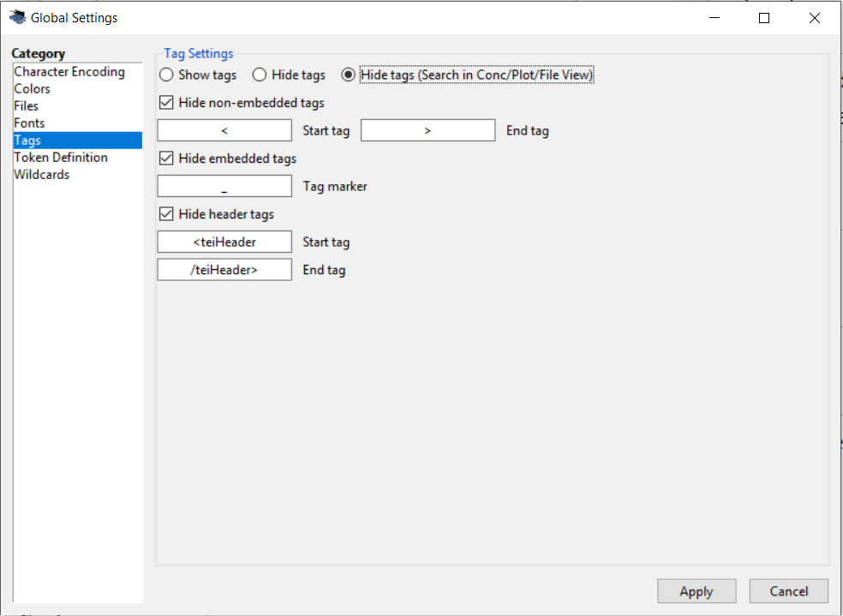Go to the Wildcards category

pos(42,175)
